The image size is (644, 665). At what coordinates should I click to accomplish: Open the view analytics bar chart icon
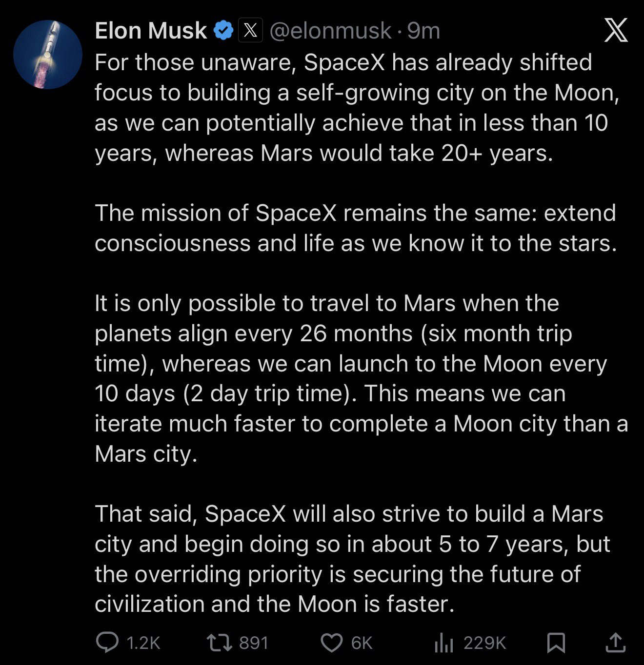[443, 643]
